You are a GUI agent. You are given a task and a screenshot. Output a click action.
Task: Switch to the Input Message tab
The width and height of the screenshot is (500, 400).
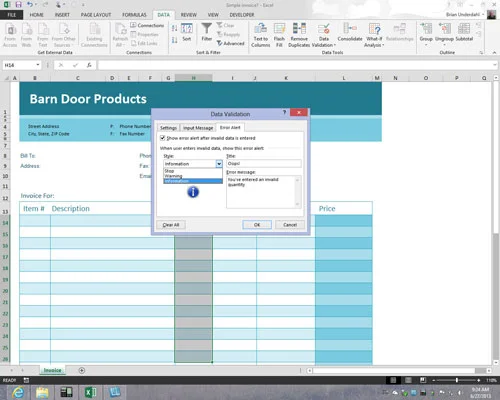coord(198,128)
